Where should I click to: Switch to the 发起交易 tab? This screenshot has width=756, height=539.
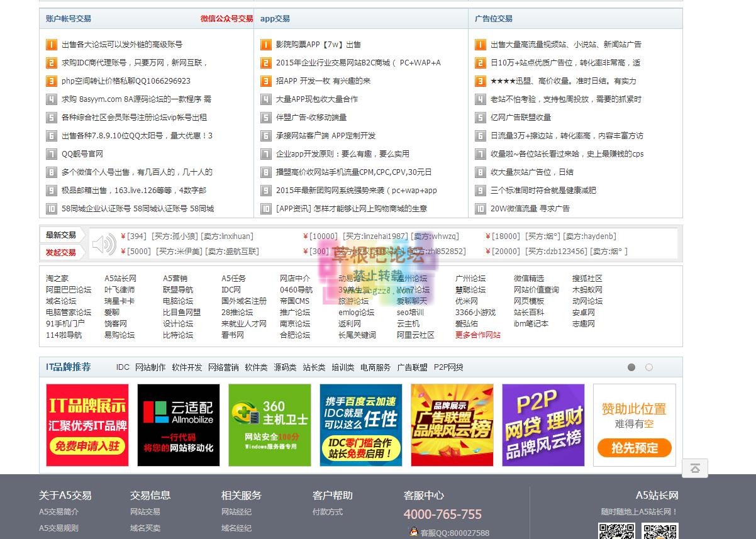pos(61,252)
